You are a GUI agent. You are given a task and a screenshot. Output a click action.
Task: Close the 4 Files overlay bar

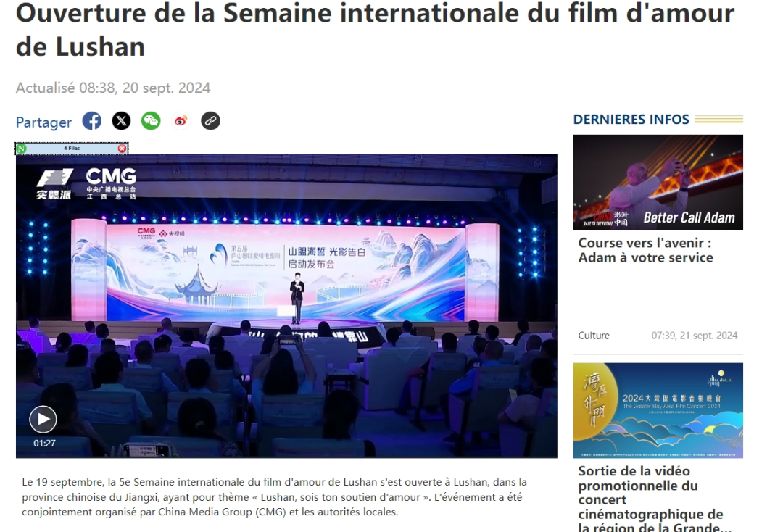coord(122,149)
